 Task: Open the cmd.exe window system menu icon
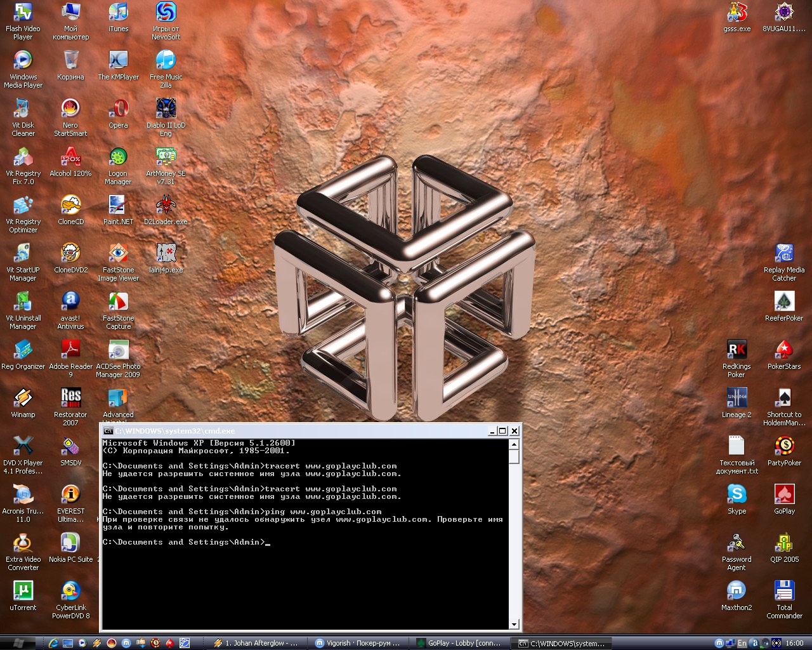(x=108, y=431)
